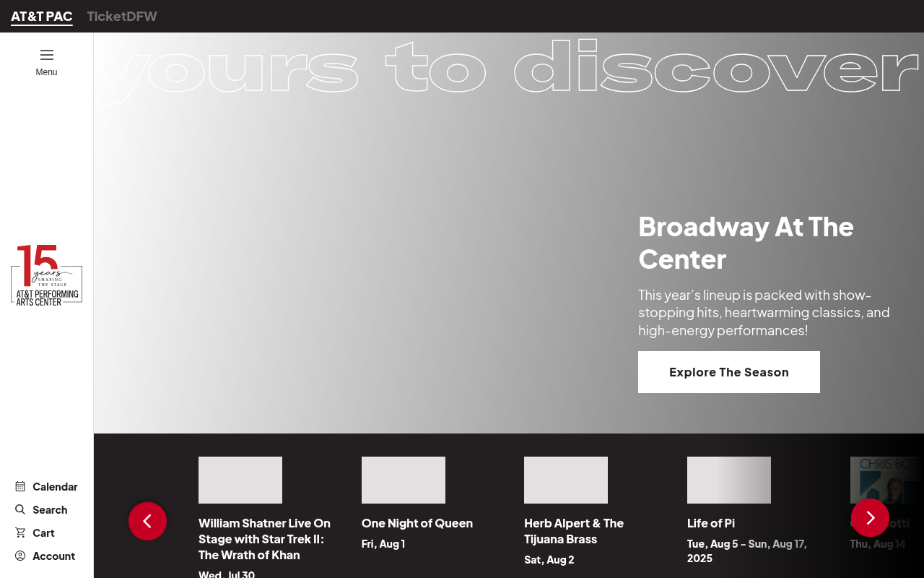924x578 pixels.
Task: Open the shopping Cart icon
Action: (x=20, y=532)
